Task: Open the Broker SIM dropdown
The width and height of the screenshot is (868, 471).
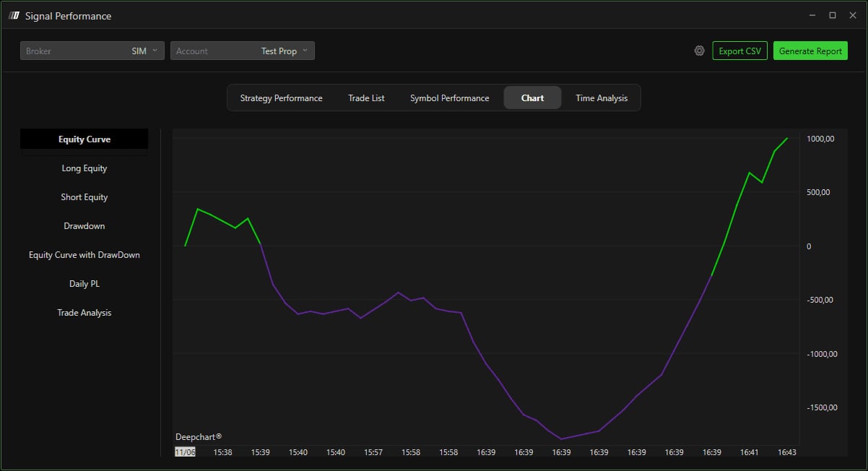Action: click(92, 51)
